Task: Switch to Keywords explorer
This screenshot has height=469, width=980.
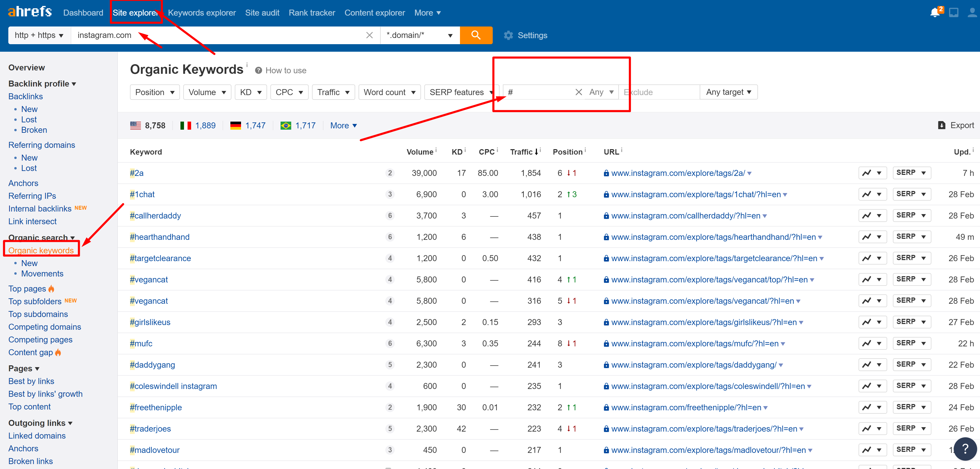Action: [x=202, y=12]
